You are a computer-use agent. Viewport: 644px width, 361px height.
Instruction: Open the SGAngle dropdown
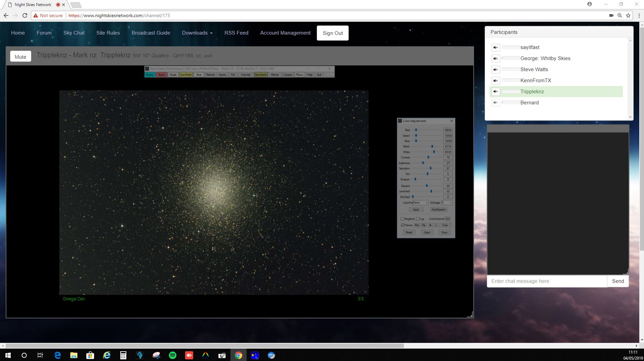point(447,203)
